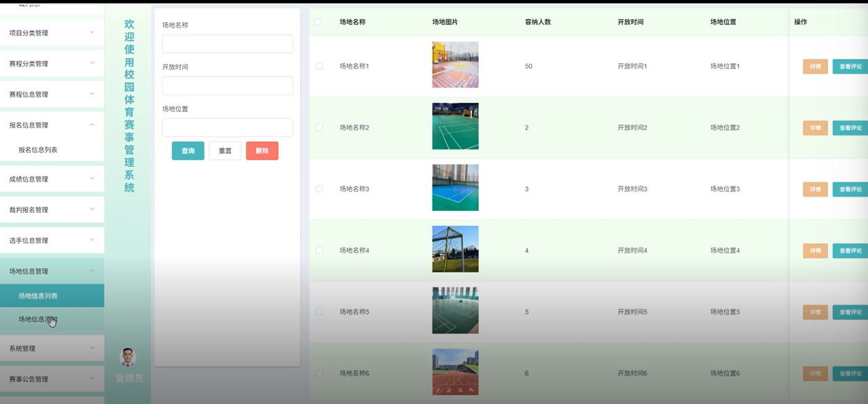Expand the 选手信息管理 chevron
Image resolution: width=868 pixels, height=404 pixels.
point(93,240)
